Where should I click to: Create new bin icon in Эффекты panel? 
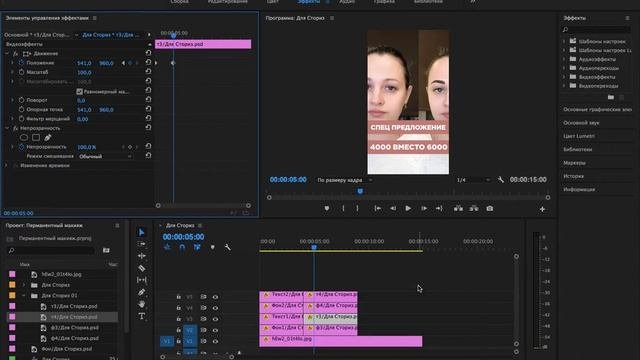611,97
